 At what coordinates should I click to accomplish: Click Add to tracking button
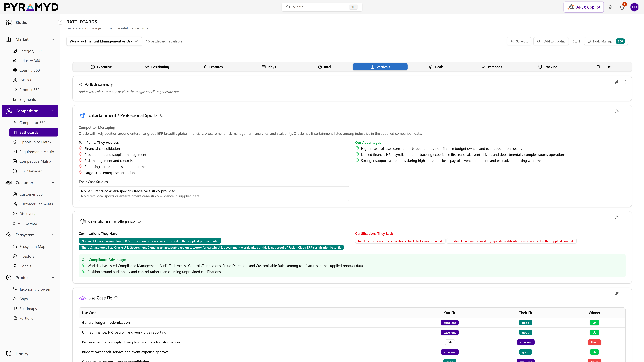click(x=551, y=41)
